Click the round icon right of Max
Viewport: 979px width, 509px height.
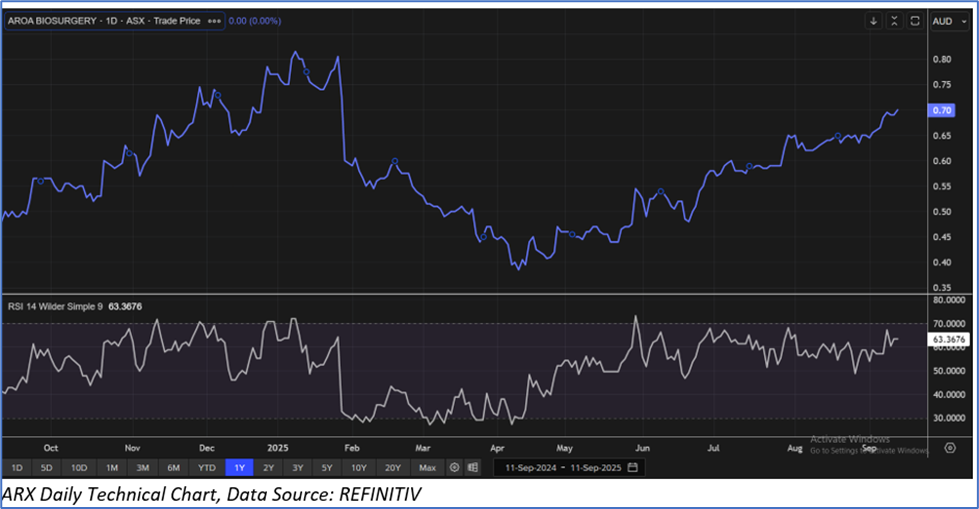(455, 467)
